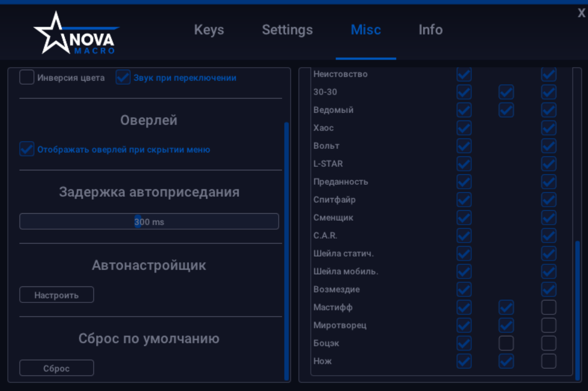Open the Settings tab
Image resolution: width=588 pixels, height=391 pixels.
point(287,30)
